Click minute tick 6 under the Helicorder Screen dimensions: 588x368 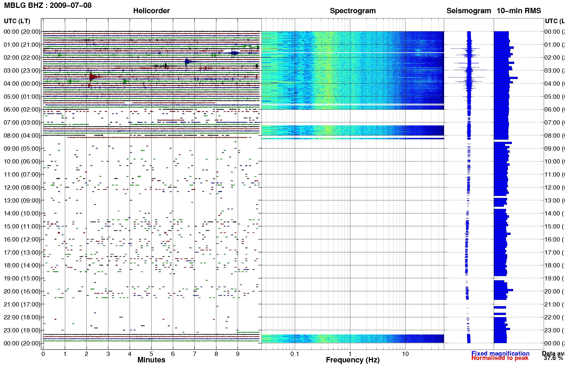click(173, 354)
